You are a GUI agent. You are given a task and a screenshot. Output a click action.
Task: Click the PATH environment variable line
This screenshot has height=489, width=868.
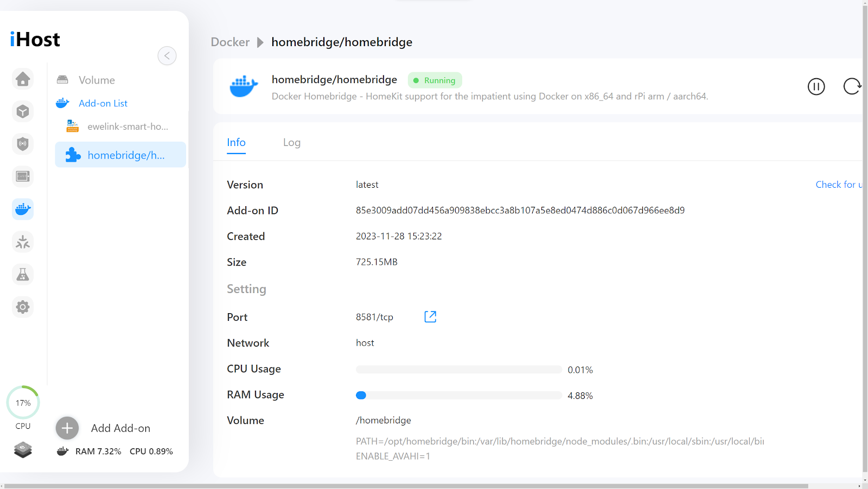(560, 441)
